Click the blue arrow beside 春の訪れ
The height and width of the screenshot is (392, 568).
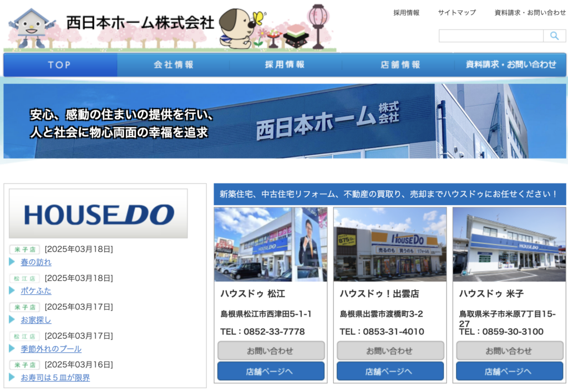pyautogui.click(x=12, y=262)
